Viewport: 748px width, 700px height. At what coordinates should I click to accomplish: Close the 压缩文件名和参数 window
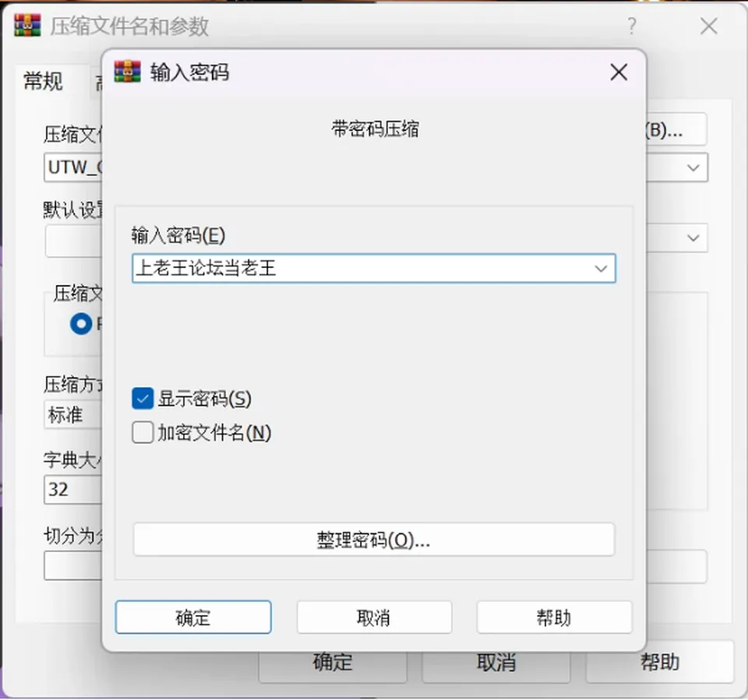pos(709,26)
